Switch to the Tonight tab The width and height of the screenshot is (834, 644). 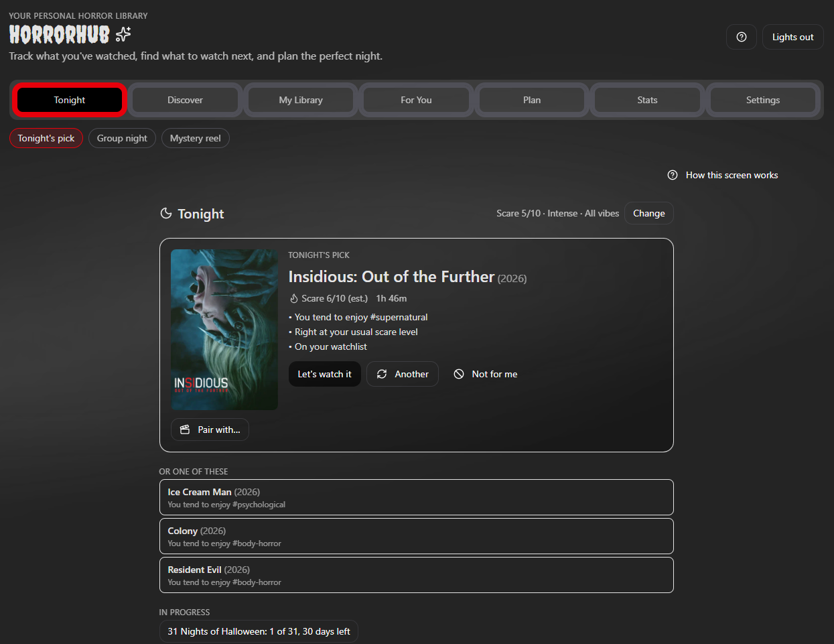(70, 100)
